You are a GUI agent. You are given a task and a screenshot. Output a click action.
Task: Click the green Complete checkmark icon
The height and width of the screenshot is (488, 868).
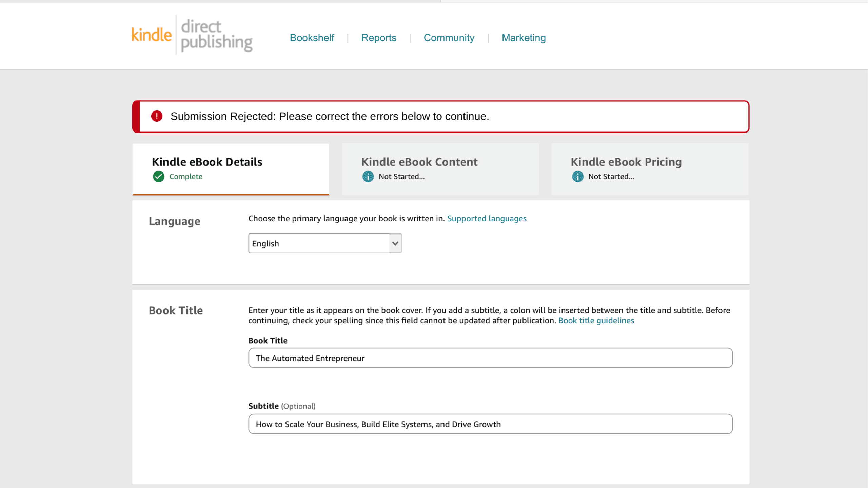tap(158, 177)
